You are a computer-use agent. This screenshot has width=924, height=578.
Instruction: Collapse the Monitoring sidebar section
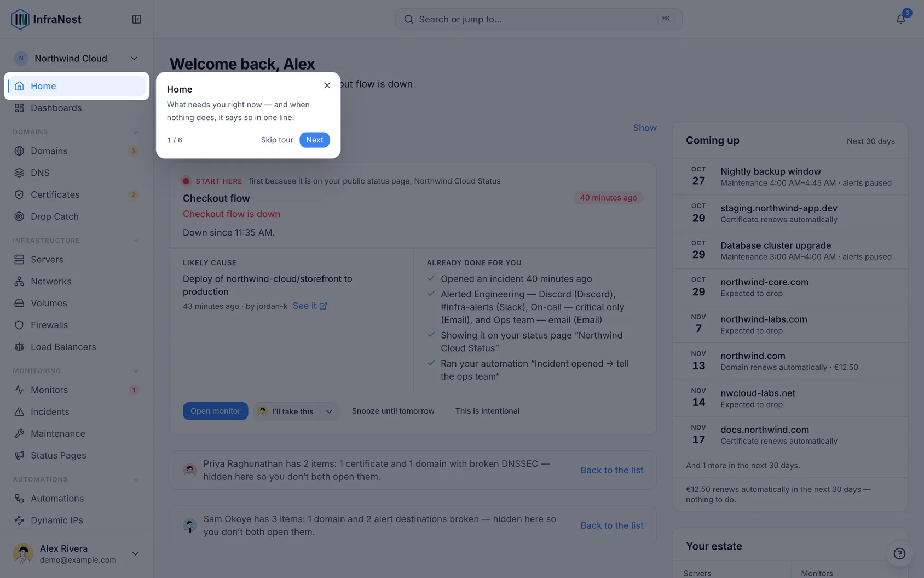(x=136, y=371)
